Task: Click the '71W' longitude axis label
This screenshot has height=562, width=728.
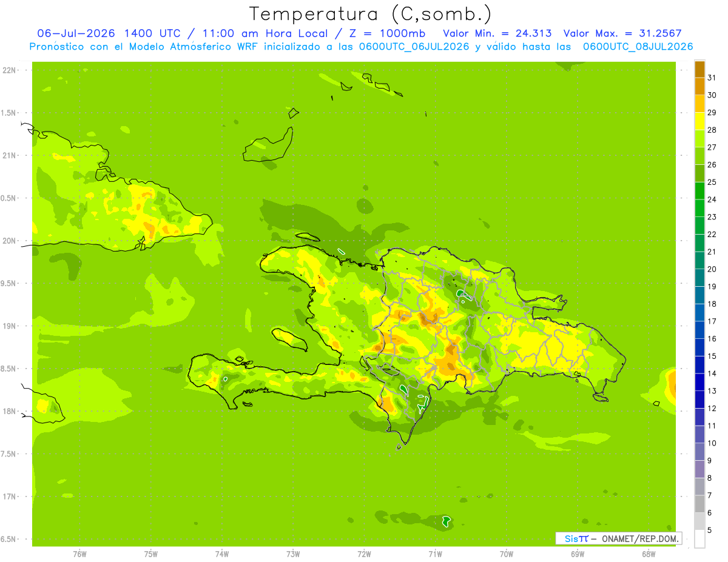Action: (x=435, y=554)
